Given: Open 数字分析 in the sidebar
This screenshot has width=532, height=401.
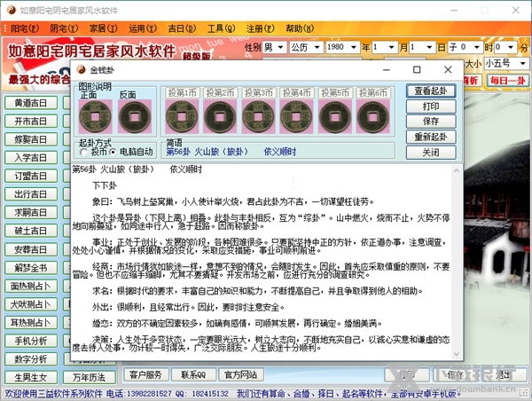Looking at the screenshot, I should coord(31,359).
